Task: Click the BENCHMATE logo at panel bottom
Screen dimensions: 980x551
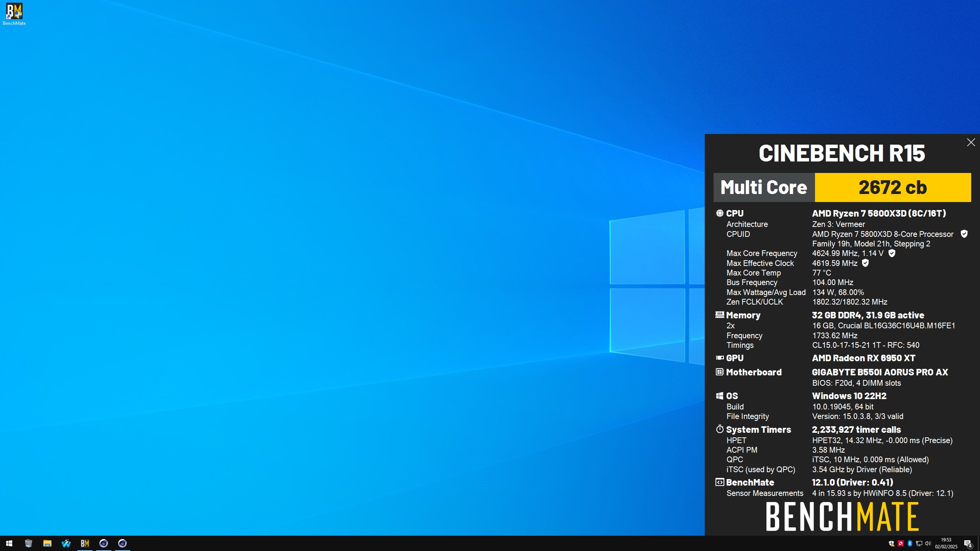Action: [x=842, y=517]
